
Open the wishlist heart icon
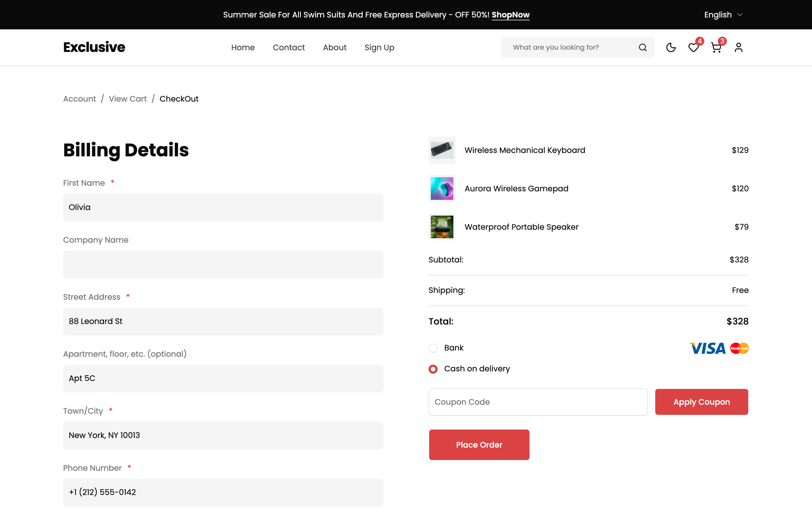693,47
